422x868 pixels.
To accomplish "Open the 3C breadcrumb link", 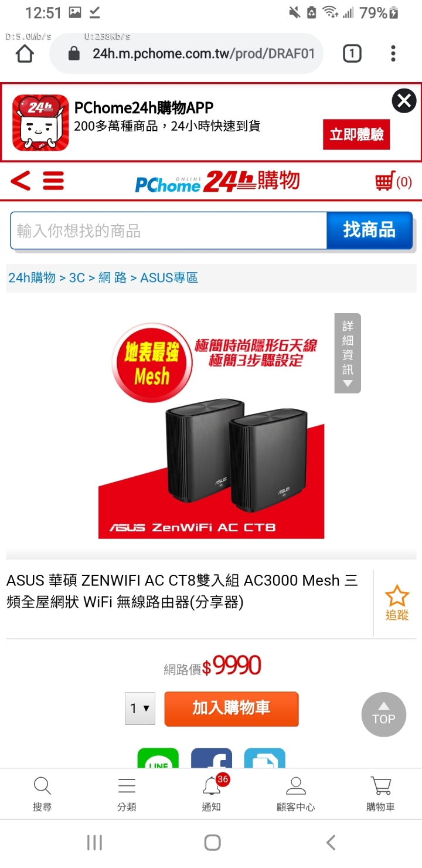I will click(77, 277).
